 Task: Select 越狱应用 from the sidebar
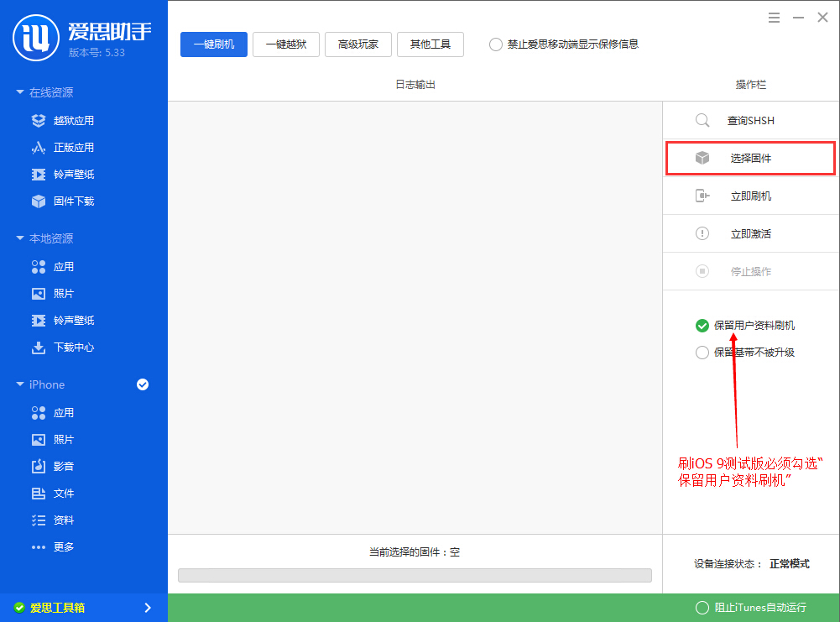click(62, 120)
